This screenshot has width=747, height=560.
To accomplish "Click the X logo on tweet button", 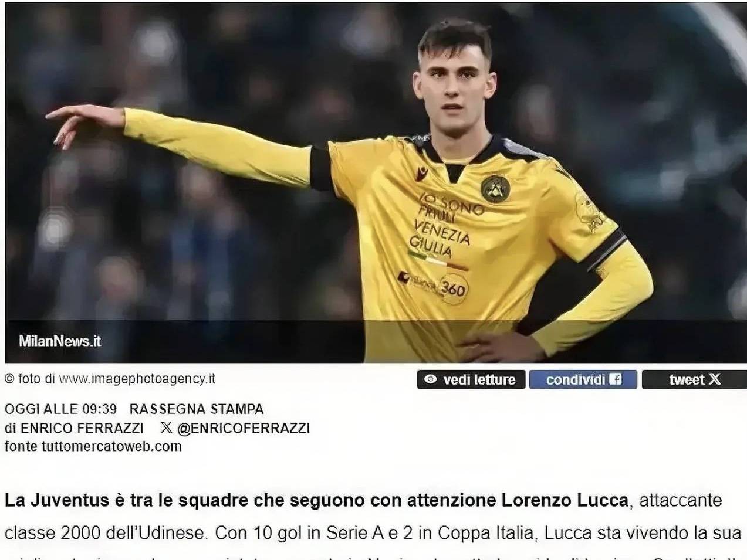I will 715,379.
